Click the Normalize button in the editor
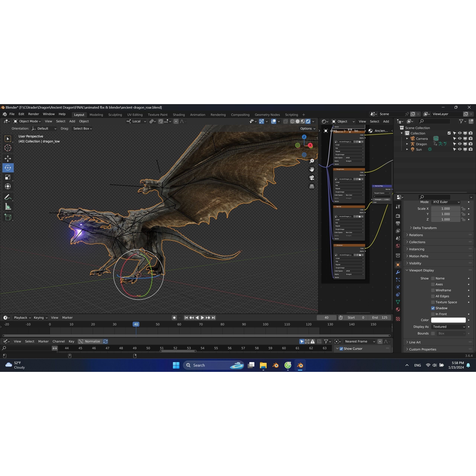The width and height of the screenshot is (476, 476). 92,341
